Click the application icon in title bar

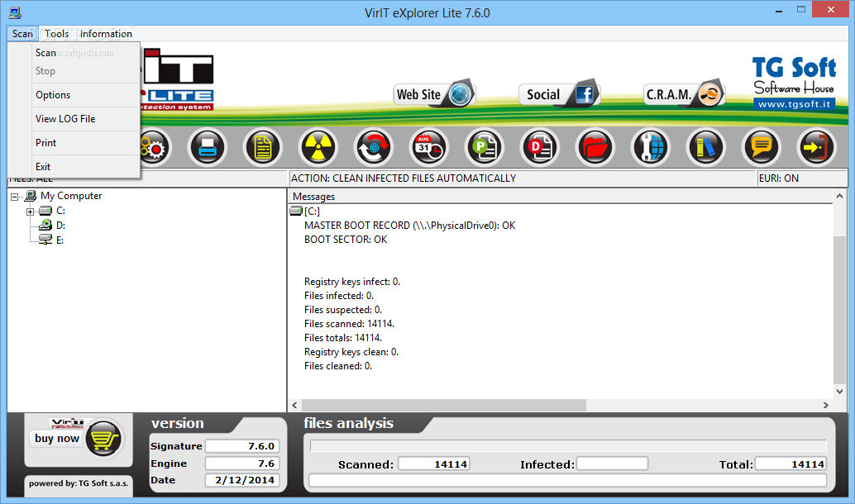coord(15,12)
